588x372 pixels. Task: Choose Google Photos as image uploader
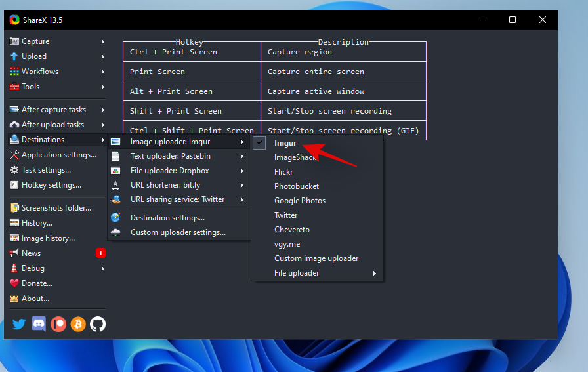pyautogui.click(x=300, y=201)
